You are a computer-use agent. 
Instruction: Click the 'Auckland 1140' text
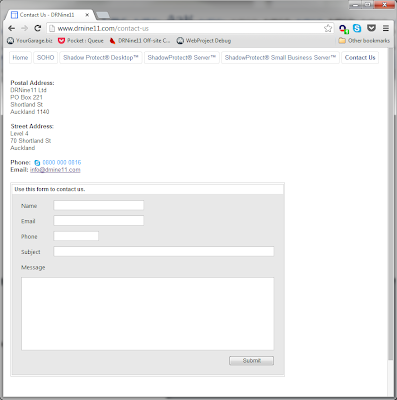tap(30, 112)
